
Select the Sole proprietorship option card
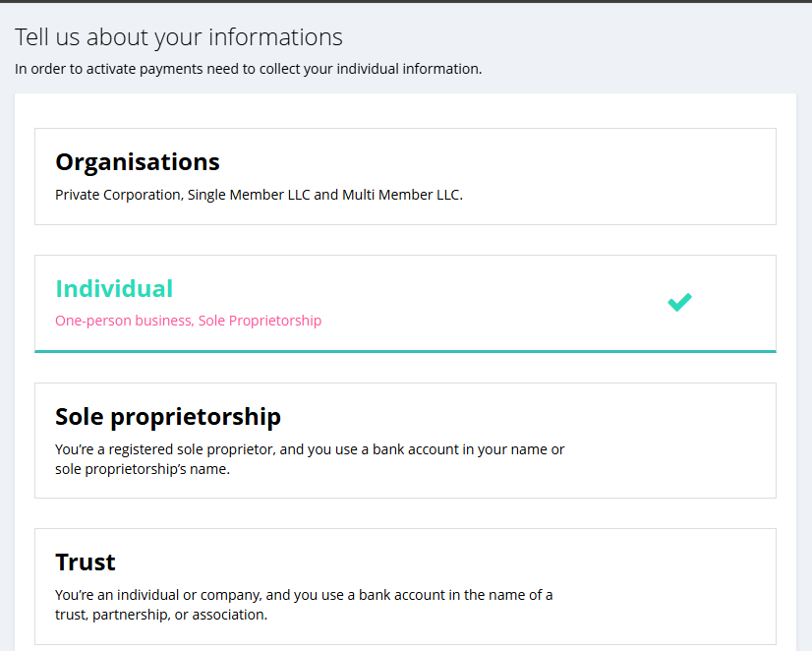click(x=405, y=441)
